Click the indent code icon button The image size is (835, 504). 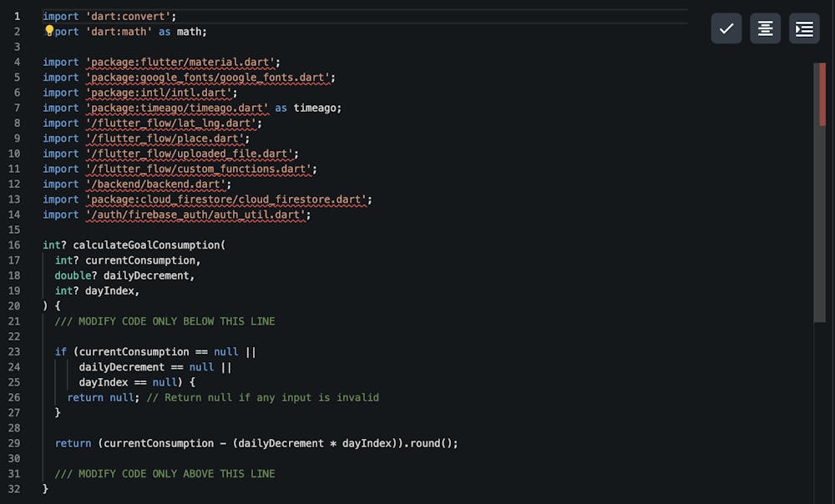pos(804,28)
